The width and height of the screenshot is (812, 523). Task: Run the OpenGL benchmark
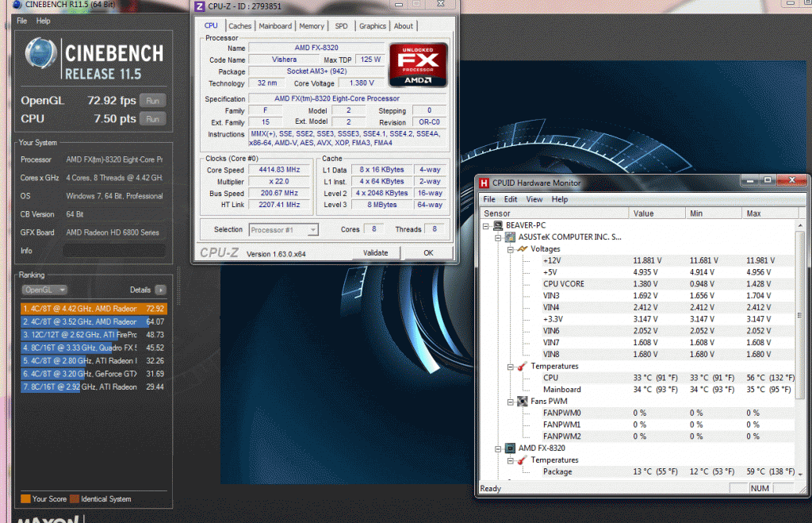tap(152, 101)
